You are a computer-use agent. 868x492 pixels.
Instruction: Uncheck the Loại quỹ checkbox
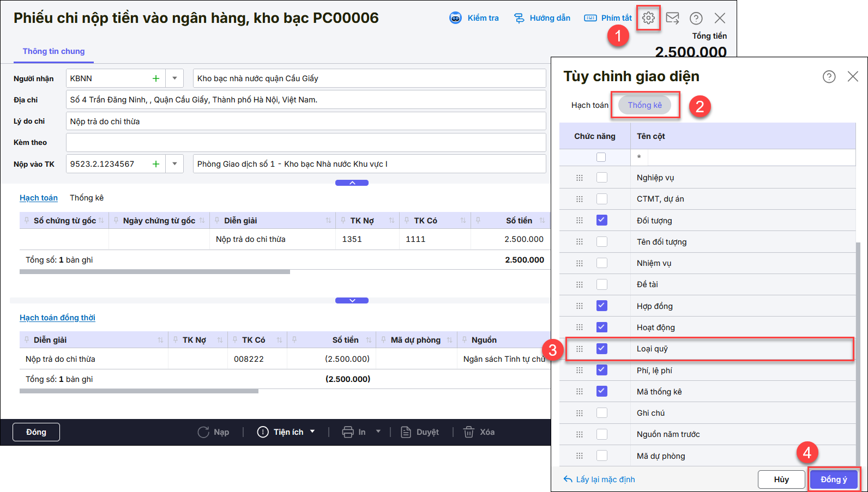pyautogui.click(x=601, y=349)
